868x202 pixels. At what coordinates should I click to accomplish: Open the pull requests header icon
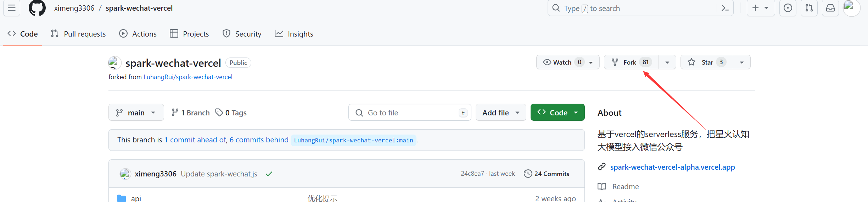[809, 8]
